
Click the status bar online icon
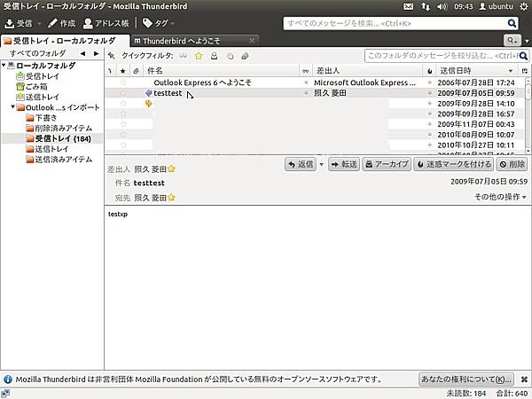click(x=5, y=394)
